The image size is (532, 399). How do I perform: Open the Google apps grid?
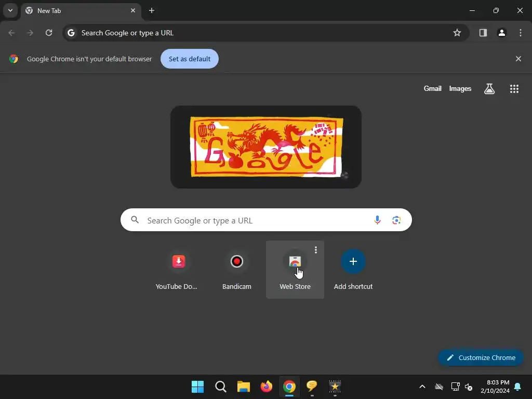(x=514, y=89)
